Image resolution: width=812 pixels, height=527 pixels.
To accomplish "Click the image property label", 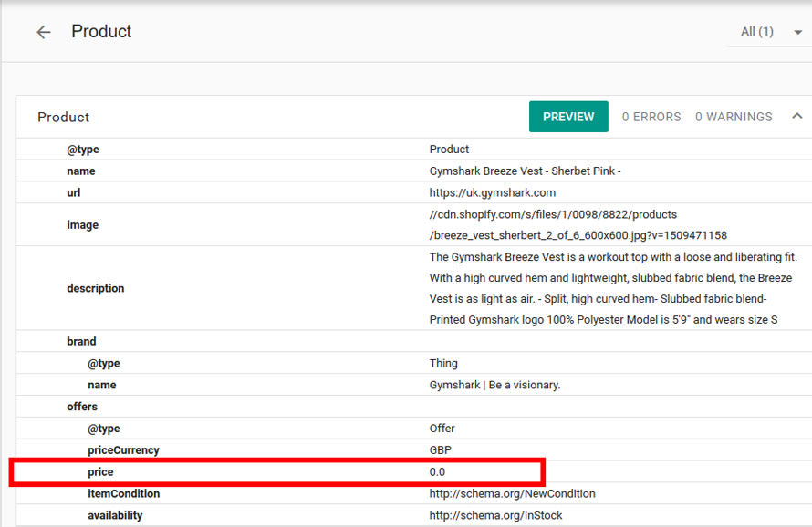I will [82, 225].
